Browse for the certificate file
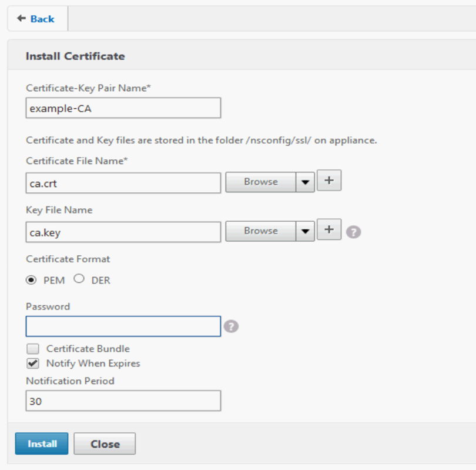 tap(260, 182)
